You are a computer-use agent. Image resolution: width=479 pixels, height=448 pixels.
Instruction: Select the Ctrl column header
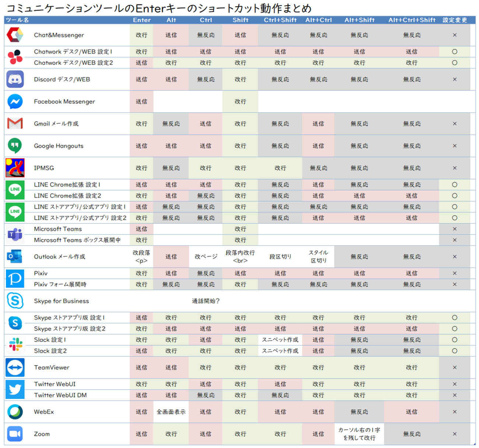(206, 20)
